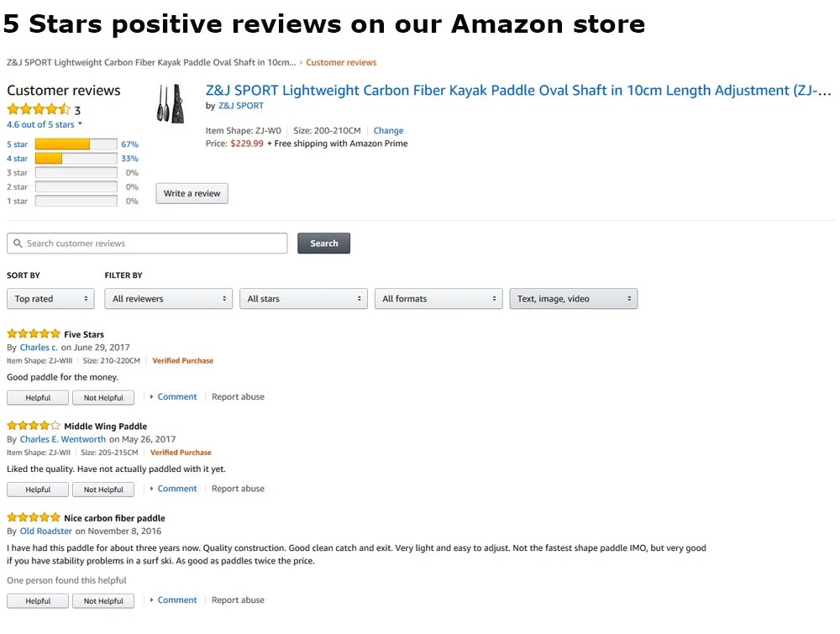Viewport: 840px width, 634px height.
Task: Click the five-star rating on Charles c. review
Action: pos(34,333)
